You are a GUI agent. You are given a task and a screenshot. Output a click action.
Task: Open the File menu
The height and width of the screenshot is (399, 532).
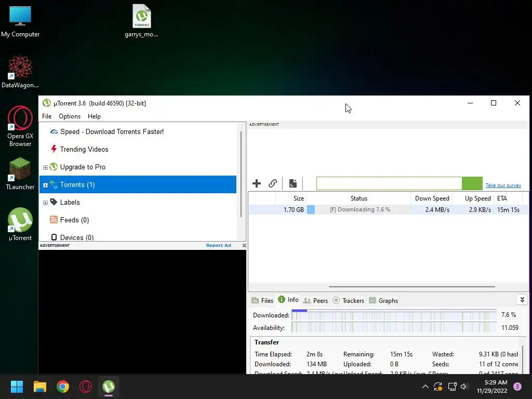(47, 116)
